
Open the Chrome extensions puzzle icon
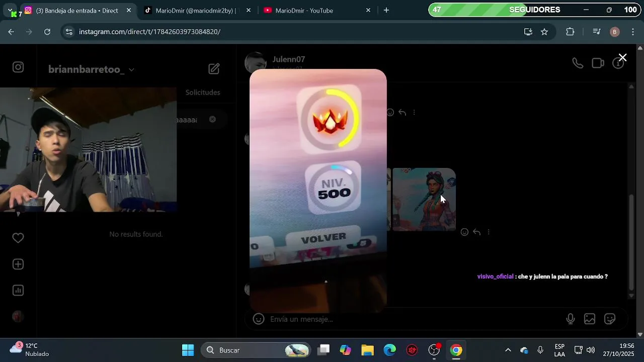click(x=570, y=32)
